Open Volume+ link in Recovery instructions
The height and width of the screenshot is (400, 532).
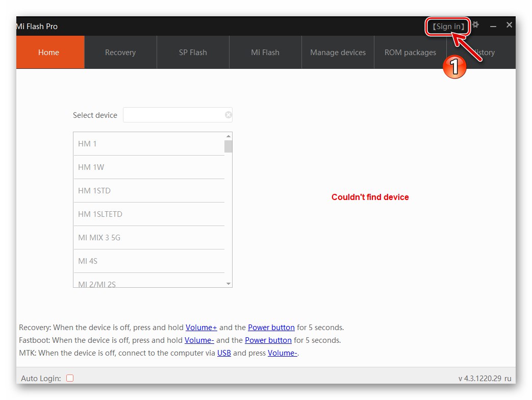(201, 328)
